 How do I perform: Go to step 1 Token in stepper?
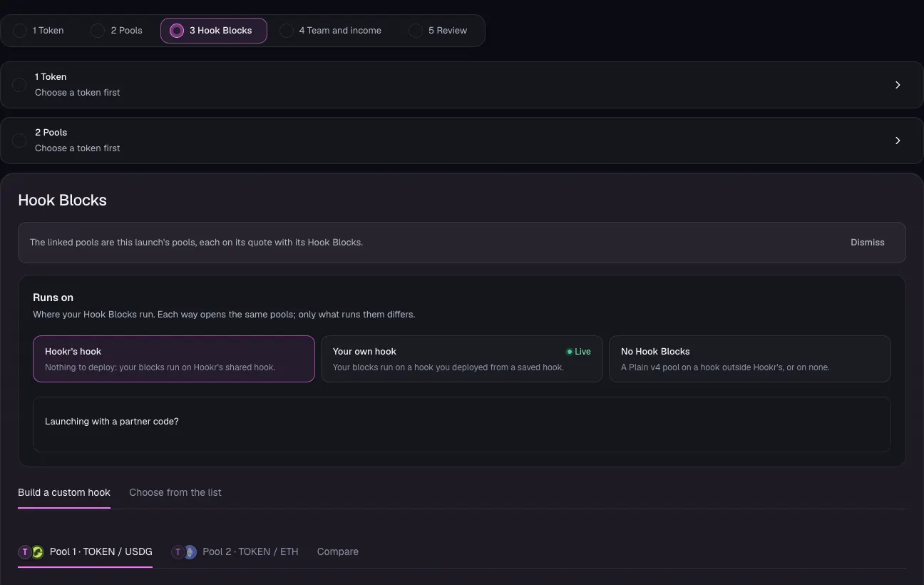38,31
